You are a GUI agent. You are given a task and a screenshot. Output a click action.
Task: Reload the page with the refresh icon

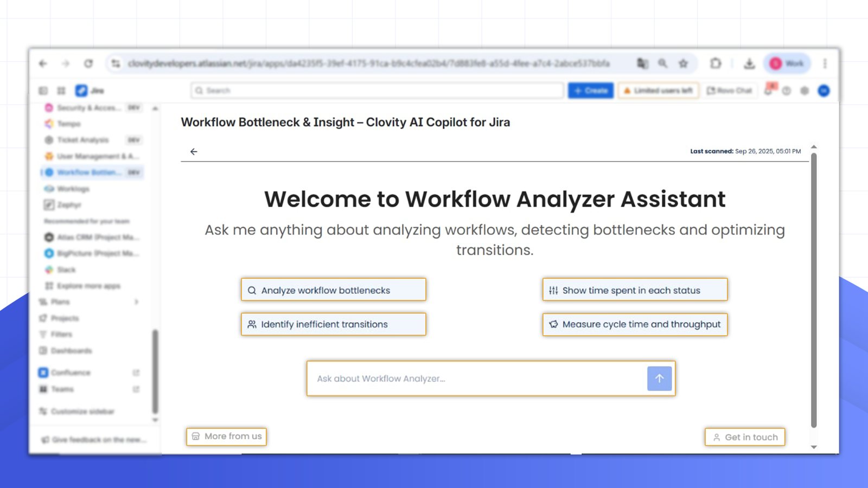(x=88, y=63)
